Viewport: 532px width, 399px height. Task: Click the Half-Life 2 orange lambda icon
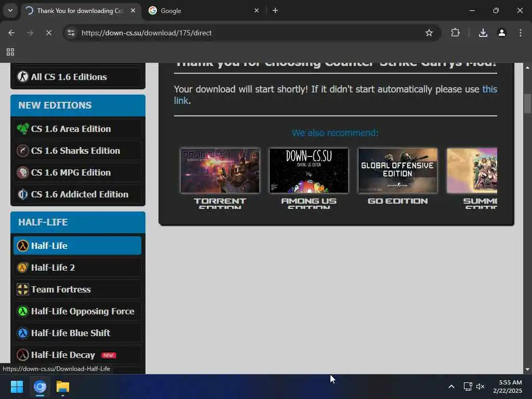(x=23, y=268)
